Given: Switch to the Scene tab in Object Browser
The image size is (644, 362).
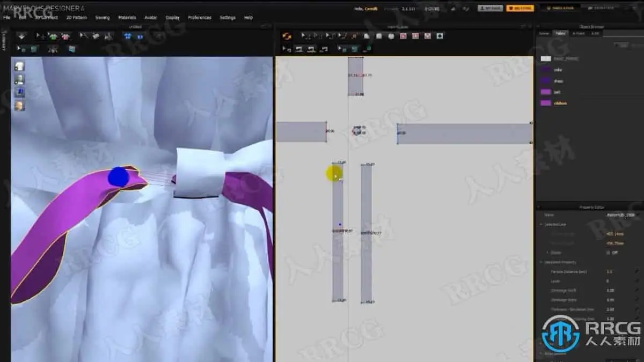Looking at the screenshot, I should pos(544,33).
